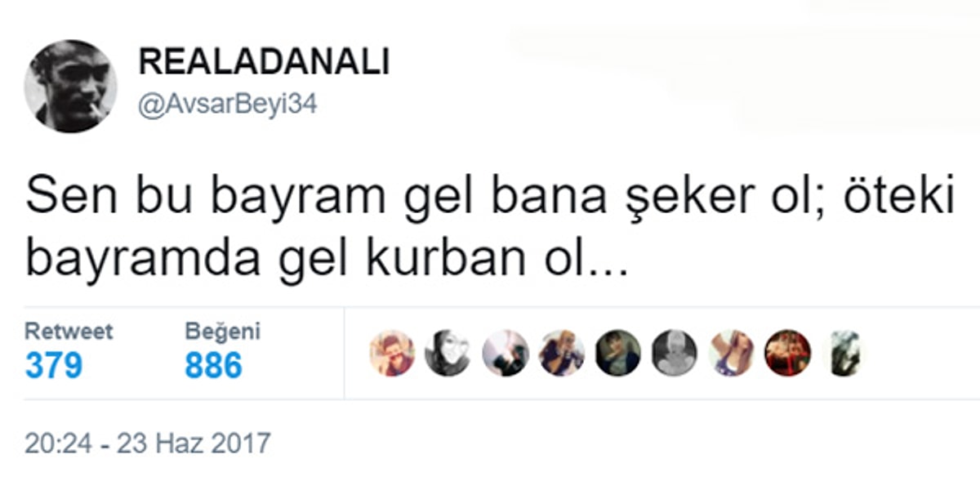Open REALADANALI's black-and-white profile photo

pos(70,86)
